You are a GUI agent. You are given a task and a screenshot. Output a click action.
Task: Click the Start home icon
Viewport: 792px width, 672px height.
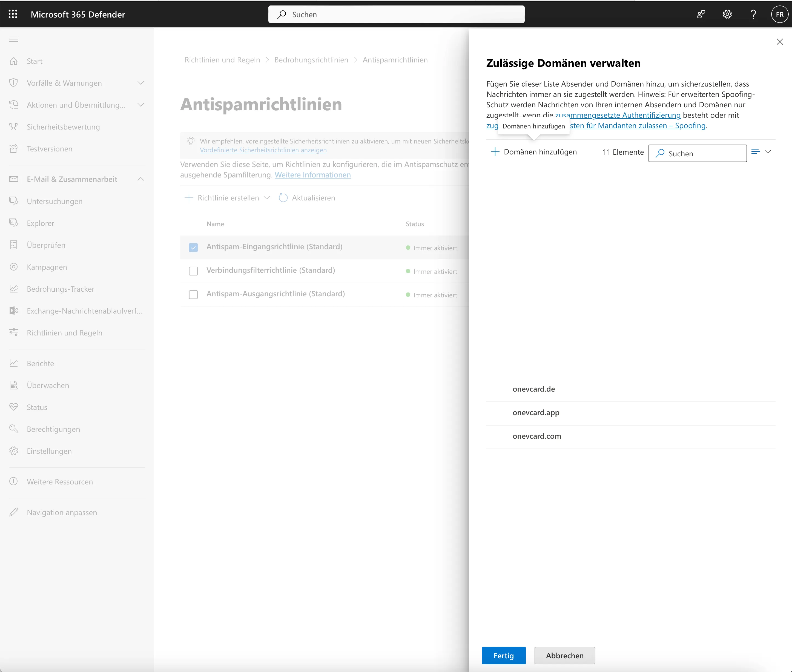coord(14,61)
